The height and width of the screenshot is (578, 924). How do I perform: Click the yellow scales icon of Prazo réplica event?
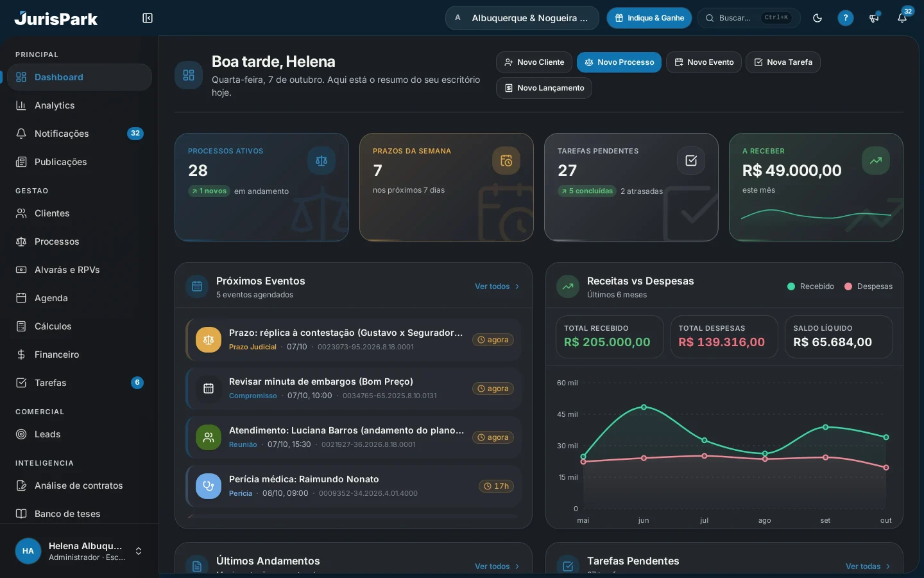[209, 340]
